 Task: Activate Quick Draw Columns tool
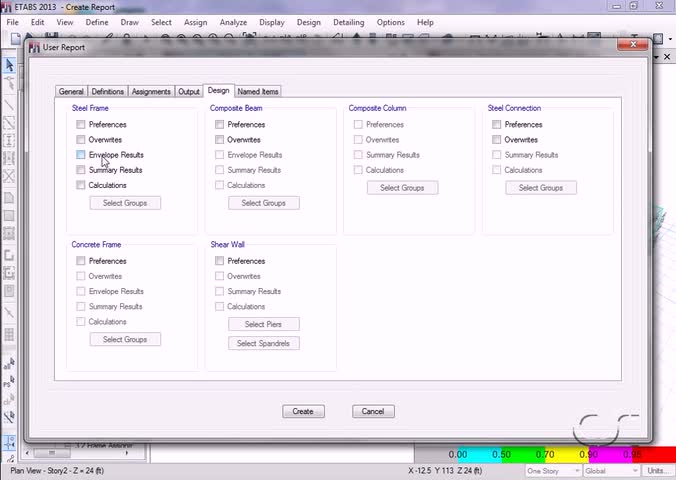[9, 141]
